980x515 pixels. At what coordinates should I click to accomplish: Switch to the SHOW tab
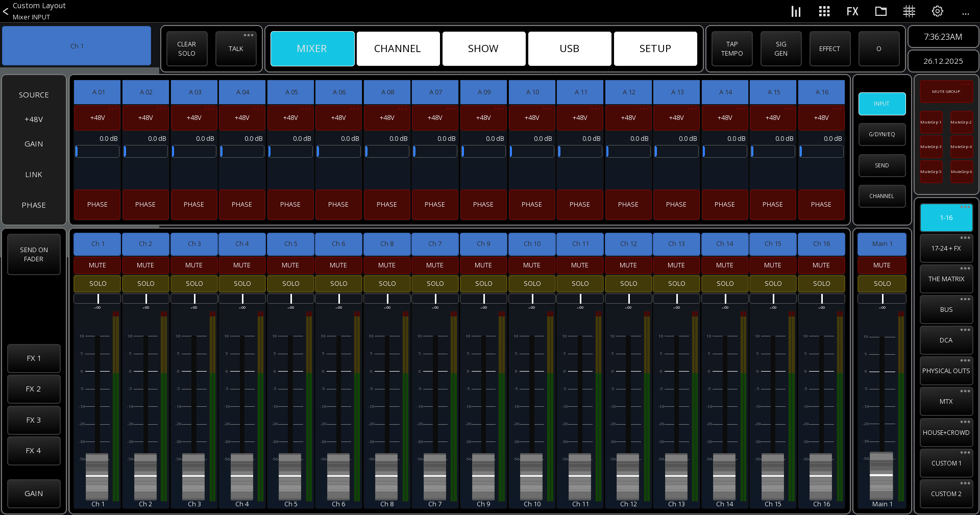tap(483, 48)
